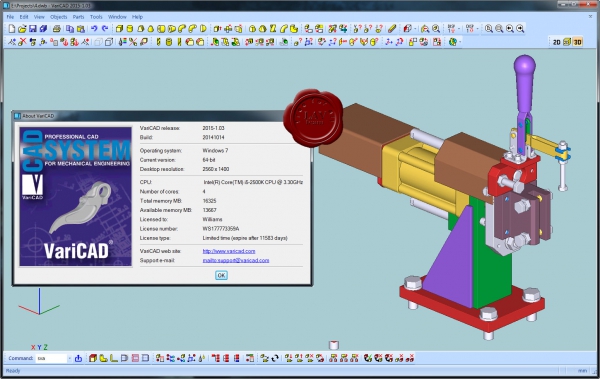Click the red cube icon in bottom toolbar
The image size is (600, 379).
coord(93,358)
